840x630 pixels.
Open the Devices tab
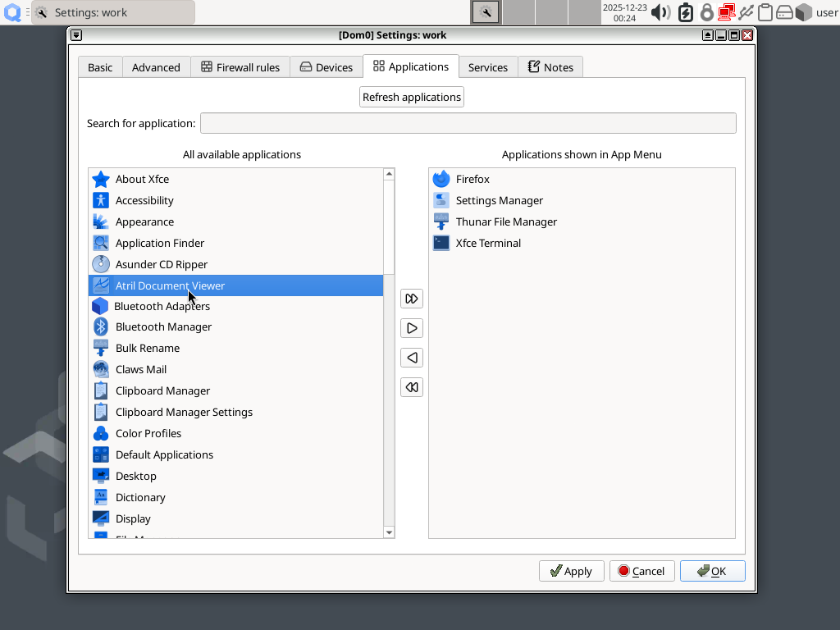click(x=326, y=67)
